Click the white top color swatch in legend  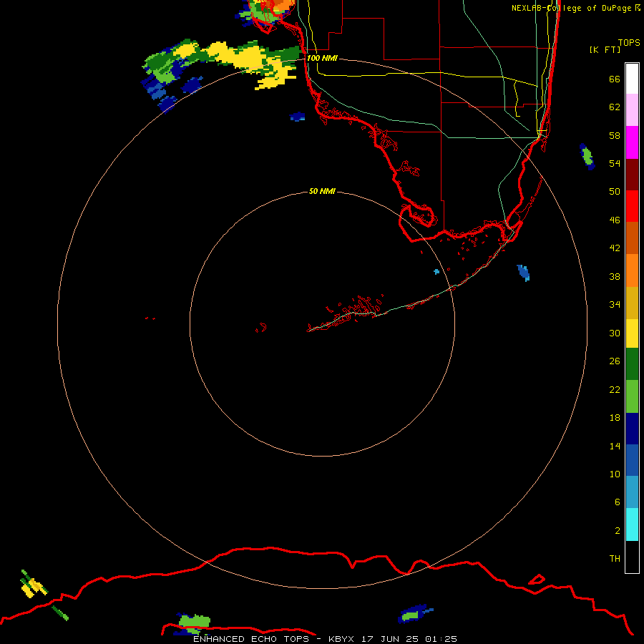point(632,79)
